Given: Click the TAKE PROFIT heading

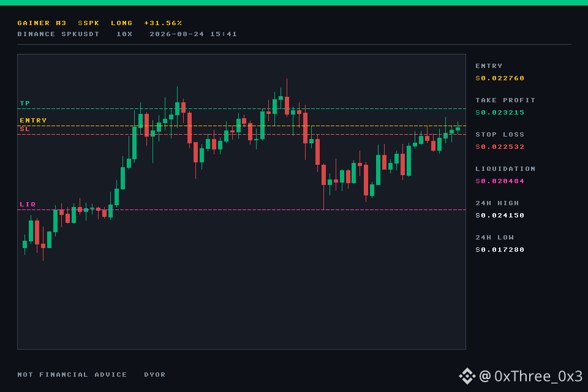Looking at the screenshot, I should 505,100.
